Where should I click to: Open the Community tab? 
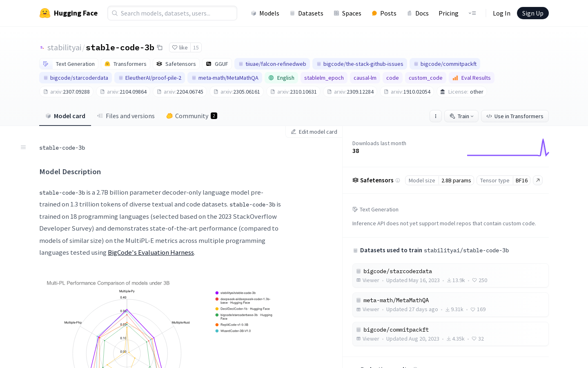tap(192, 116)
